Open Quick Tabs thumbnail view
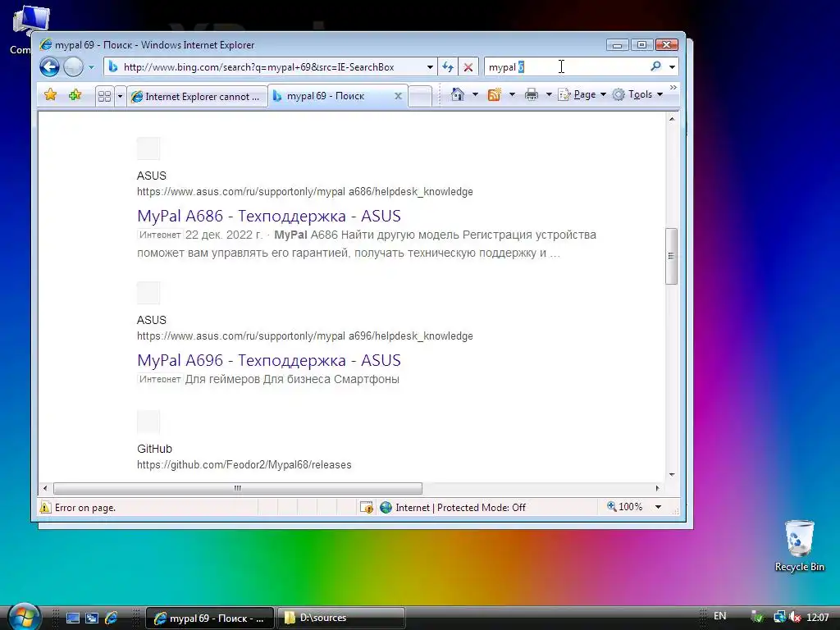This screenshot has width=840, height=630. click(104, 97)
